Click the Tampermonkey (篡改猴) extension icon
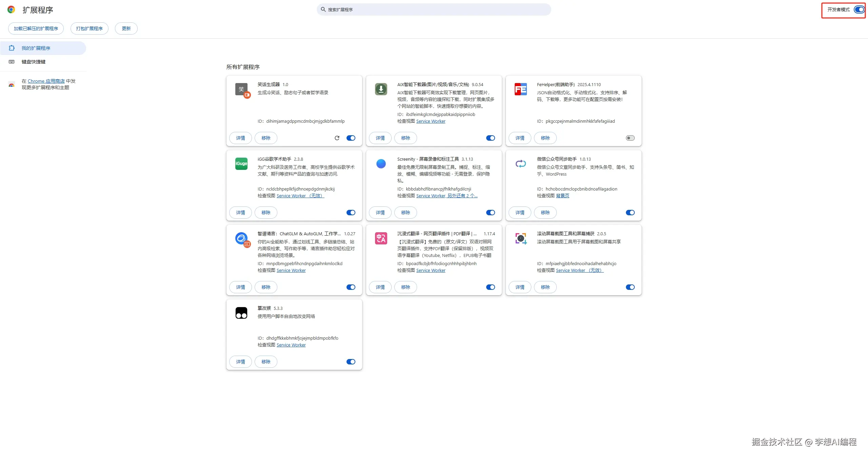868x458 pixels. (x=241, y=313)
